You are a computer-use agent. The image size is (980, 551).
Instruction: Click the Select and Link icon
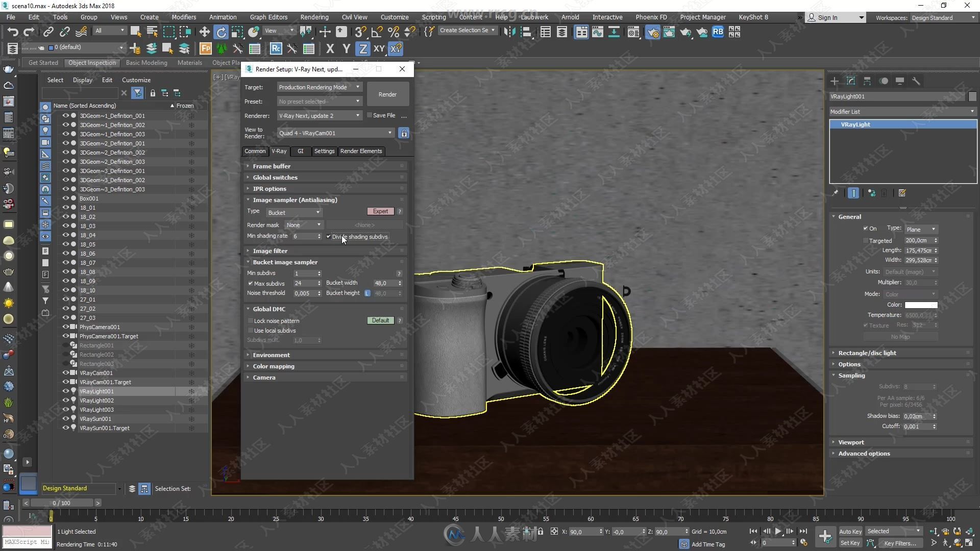click(47, 32)
